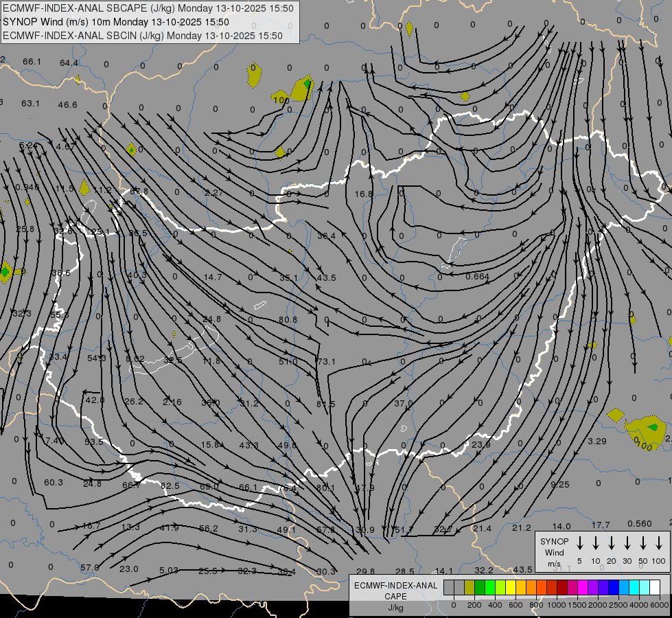Screen dimensions: 672x618
Task: Click the map value 17.7
Action: [601, 525]
